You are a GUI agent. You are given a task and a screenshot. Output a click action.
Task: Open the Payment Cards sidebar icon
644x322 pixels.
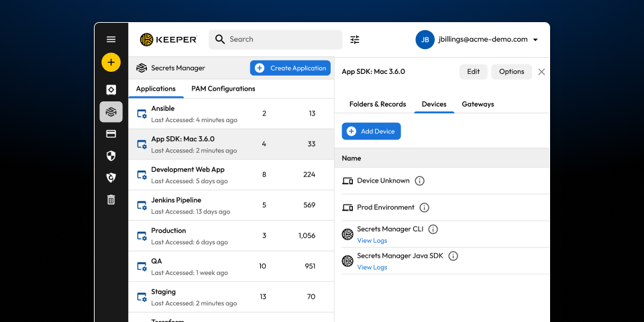[111, 134]
